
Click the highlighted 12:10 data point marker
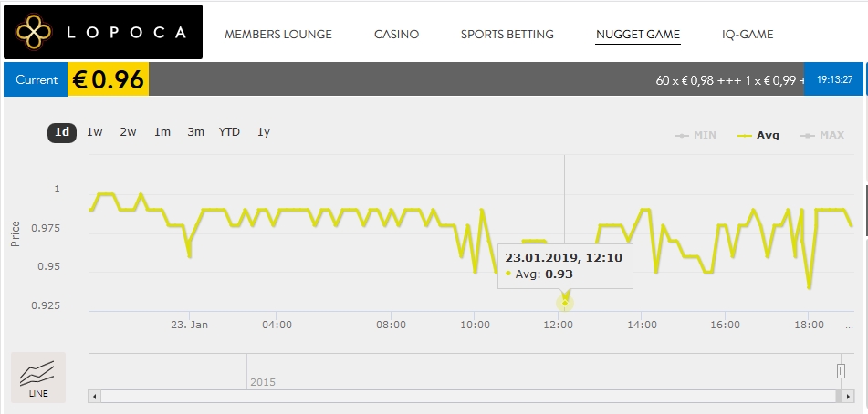pos(565,303)
